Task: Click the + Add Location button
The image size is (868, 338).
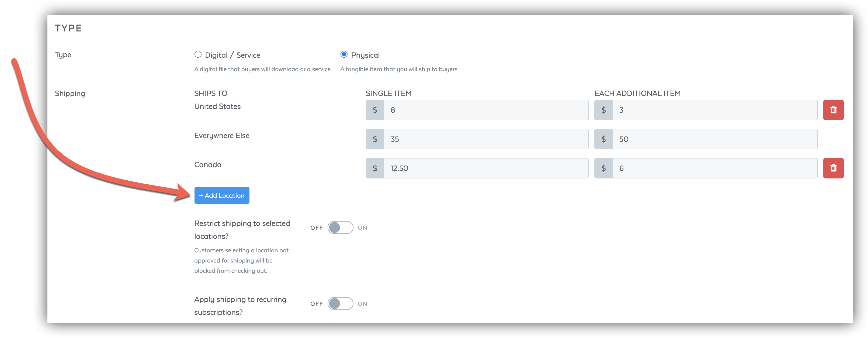Action: pos(222,195)
